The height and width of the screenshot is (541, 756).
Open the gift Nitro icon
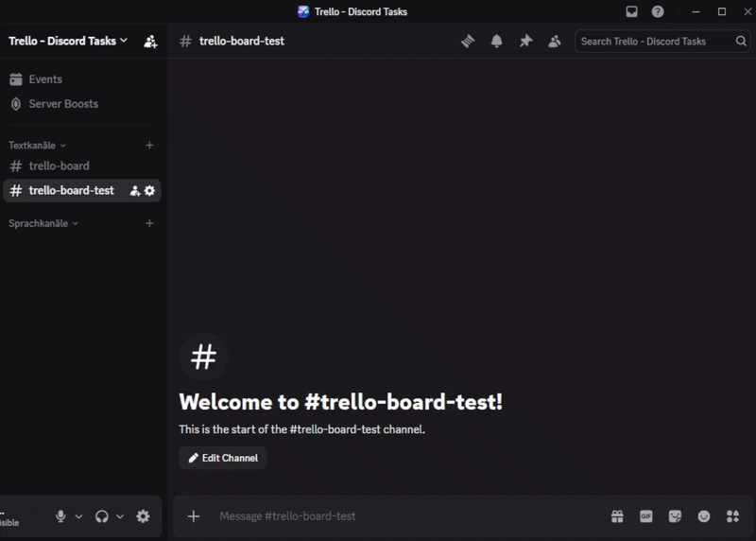coord(617,516)
